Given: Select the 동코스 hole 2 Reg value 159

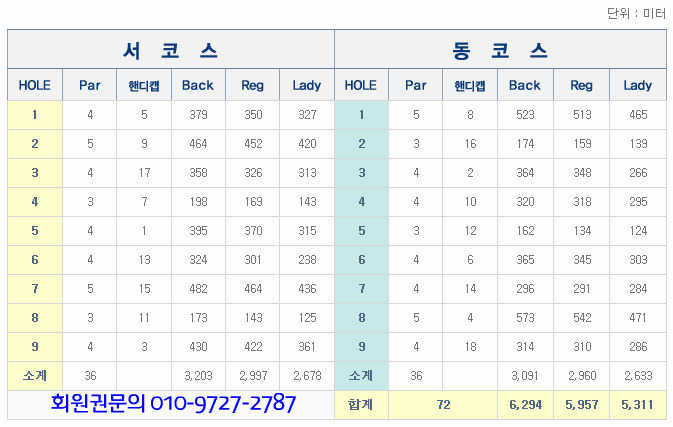Looking at the screenshot, I should pos(582,144).
